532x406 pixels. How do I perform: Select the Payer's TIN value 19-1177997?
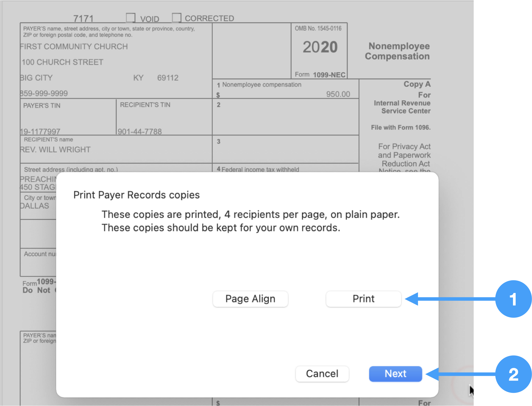[40, 132]
